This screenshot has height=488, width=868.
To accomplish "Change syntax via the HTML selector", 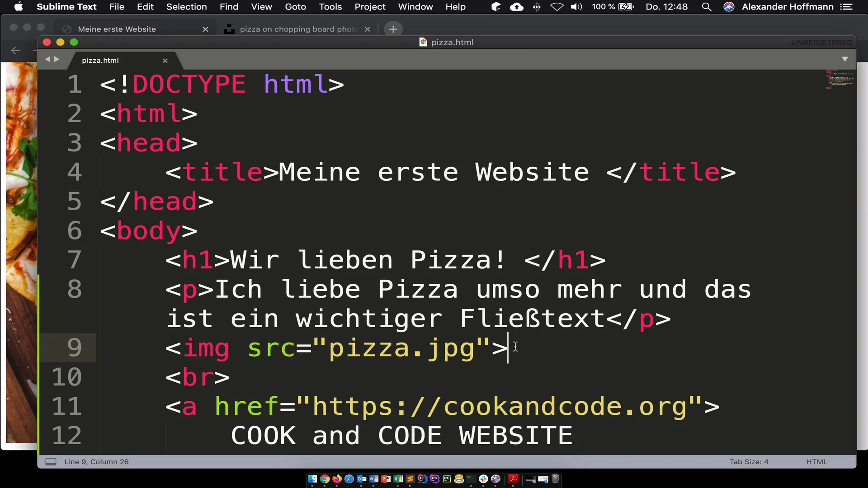I will 816,461.
